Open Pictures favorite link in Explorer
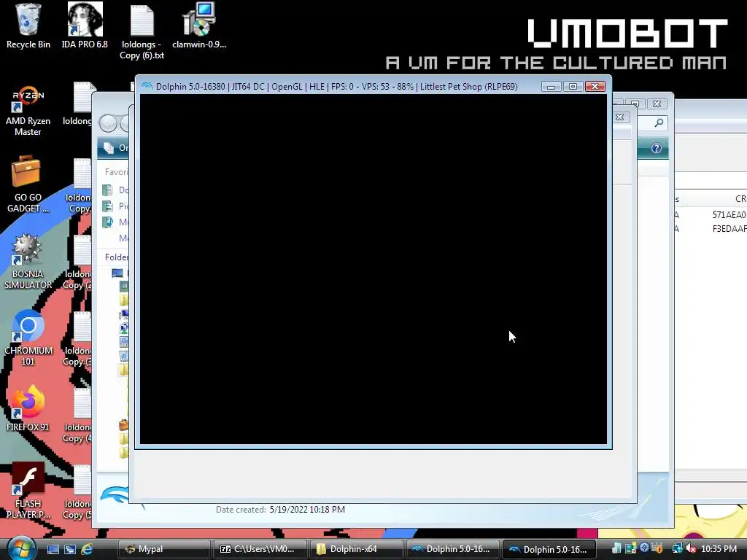747x560 pixels. [116, 206]
